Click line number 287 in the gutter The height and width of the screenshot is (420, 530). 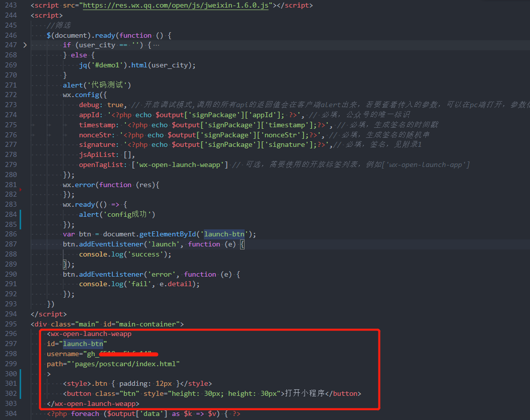point(11,244)
